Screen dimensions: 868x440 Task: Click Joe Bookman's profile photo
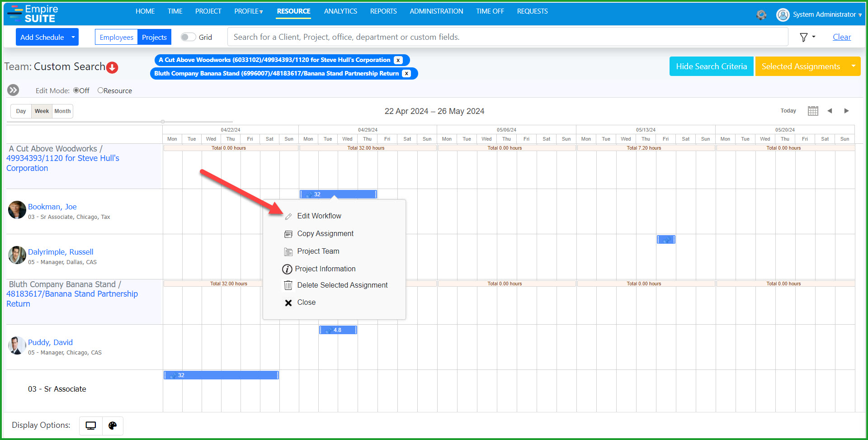pyautogui.click(x=17, y=210)
